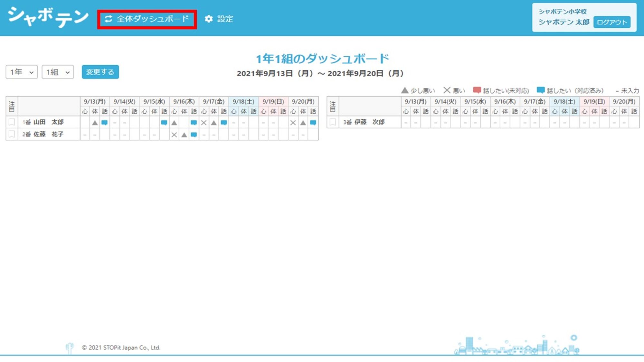Image resolution: width=644 pixels, height=362 pixels.
Task: Click 9/19(日) header in 伊藤 次郎's table
Action: pos(594,102)
